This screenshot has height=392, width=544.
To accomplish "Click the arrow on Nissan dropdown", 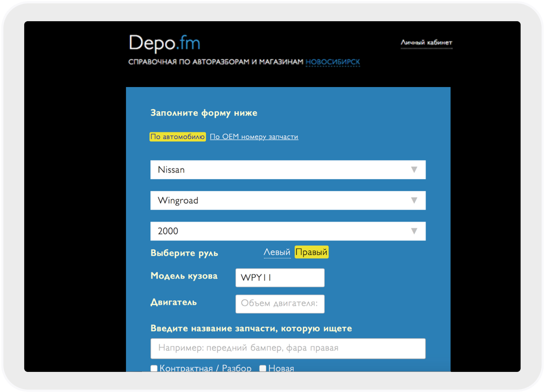I will click(414, 170).
